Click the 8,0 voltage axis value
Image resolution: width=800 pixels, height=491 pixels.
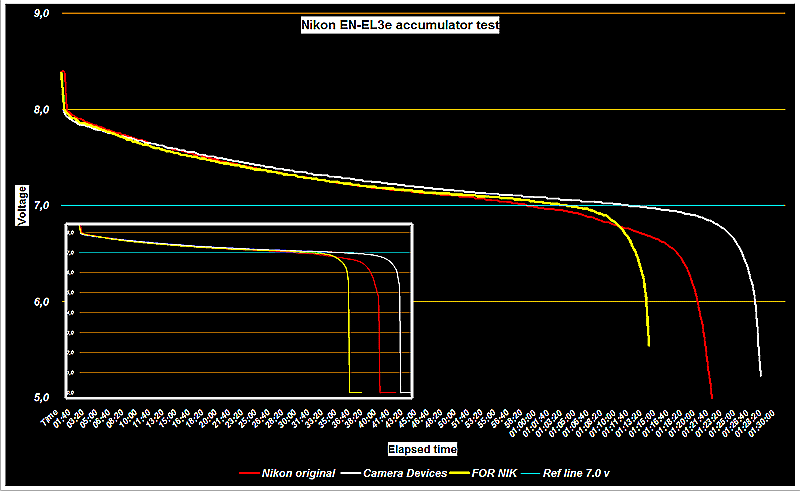click(x=42, y=110)
